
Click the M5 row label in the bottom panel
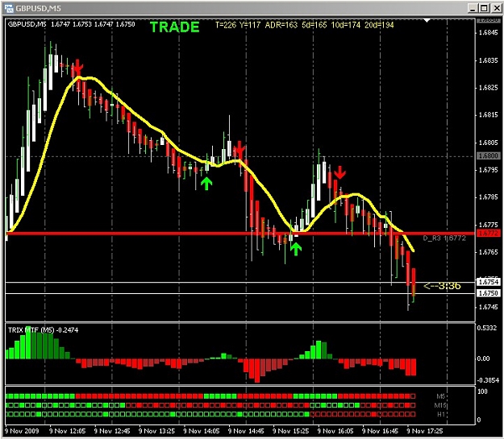[x=440, y=396]
